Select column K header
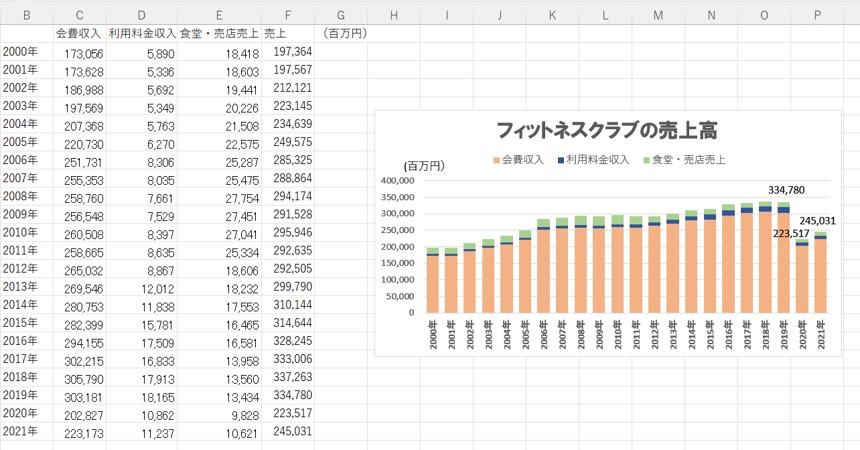The image size is (860, 450). [x=552, y=16]
